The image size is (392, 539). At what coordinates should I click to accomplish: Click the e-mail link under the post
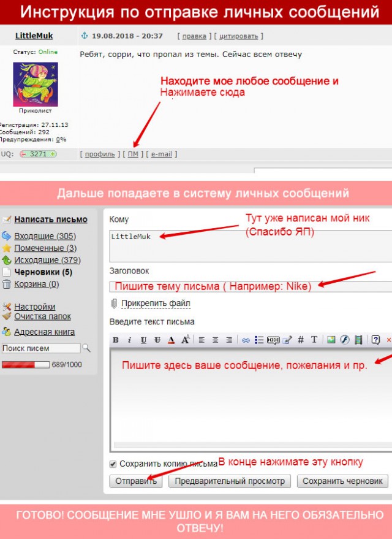tap(161, 154)
